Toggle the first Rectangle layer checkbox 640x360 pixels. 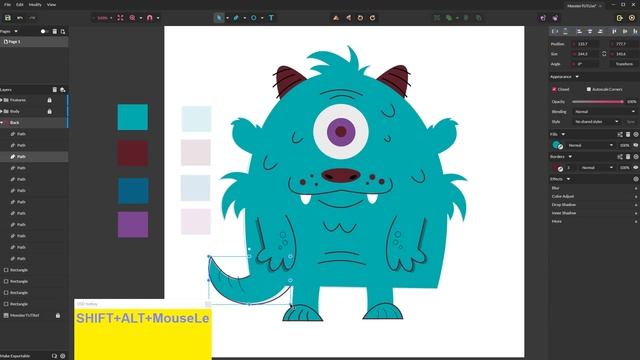tap(6, 270)
